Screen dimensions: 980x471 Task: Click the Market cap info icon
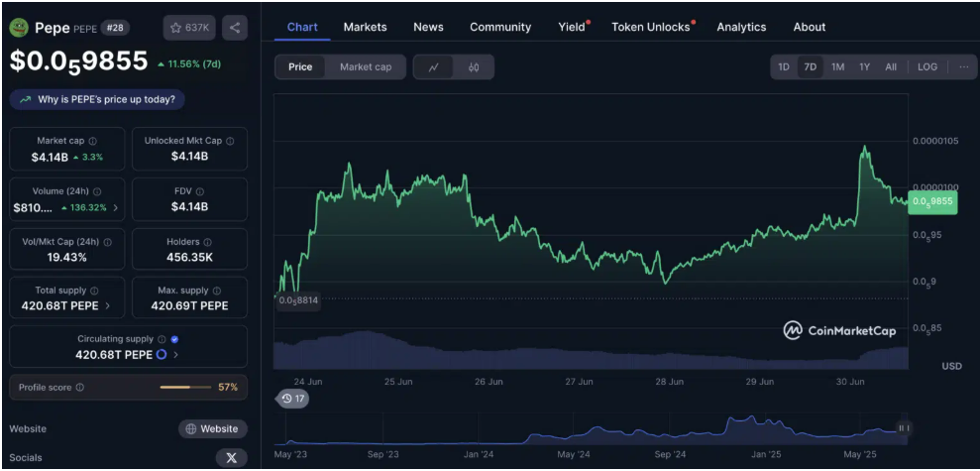click(92, 142)
